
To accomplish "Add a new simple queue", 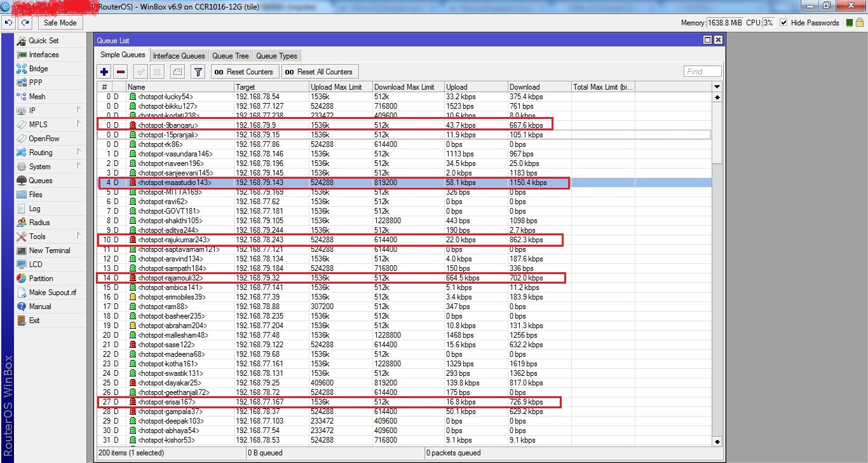I will [104, 71].
